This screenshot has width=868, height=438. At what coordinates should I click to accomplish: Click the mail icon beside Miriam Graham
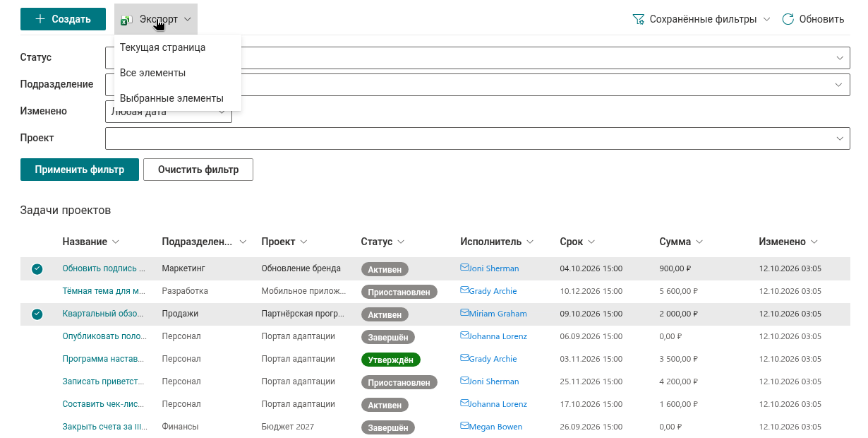[464, 313]
